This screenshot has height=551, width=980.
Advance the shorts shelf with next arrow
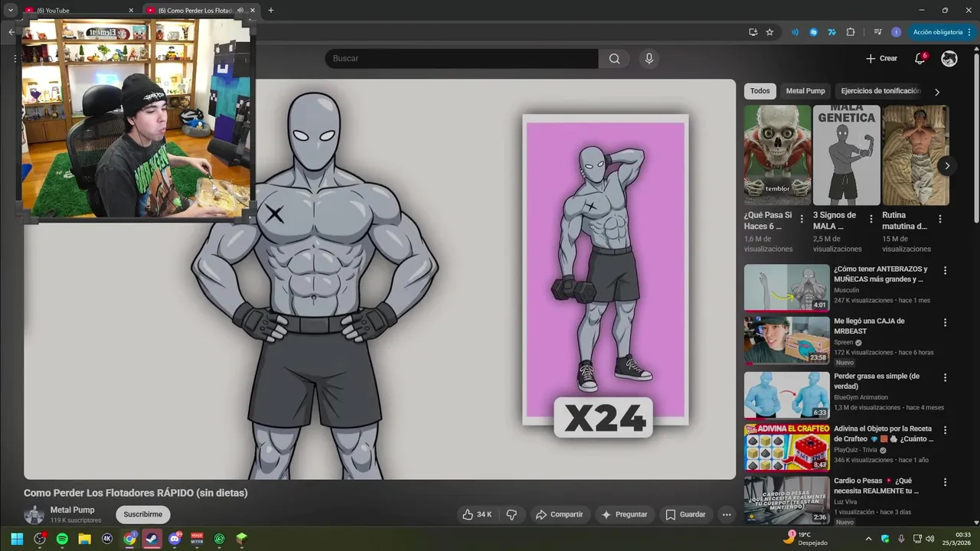(947, 165)
